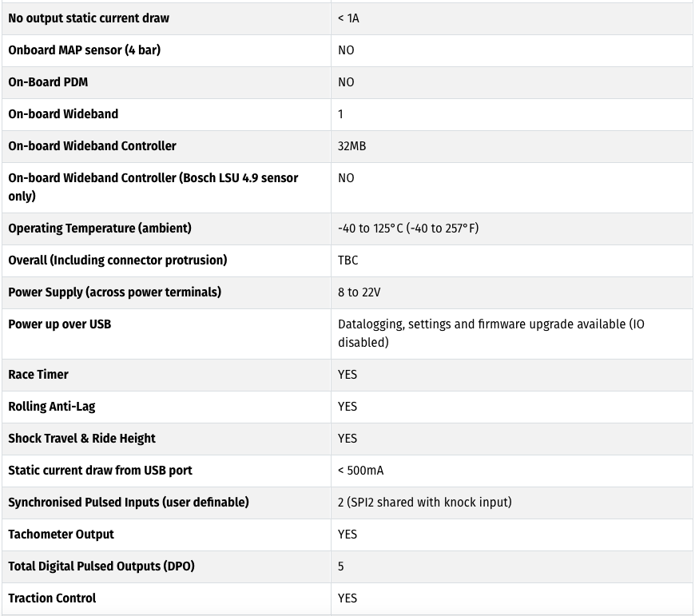Select the '32MB' value cell
Screen dimensions: 695x616
[351, 146]
